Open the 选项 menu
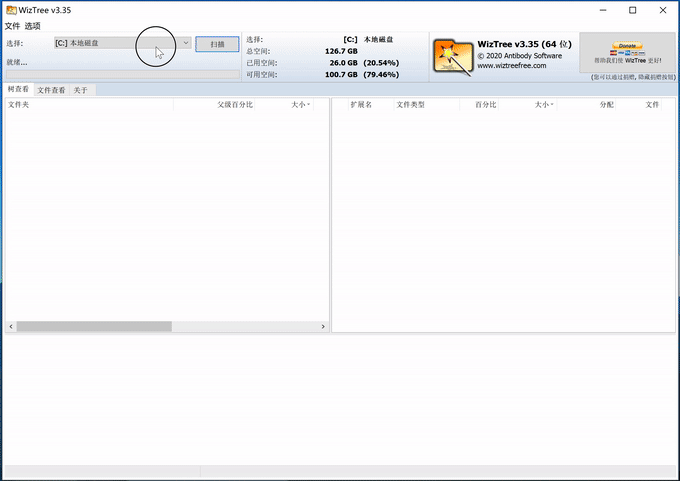Screen dimensions: 680x481 click(x=33, y=26)
